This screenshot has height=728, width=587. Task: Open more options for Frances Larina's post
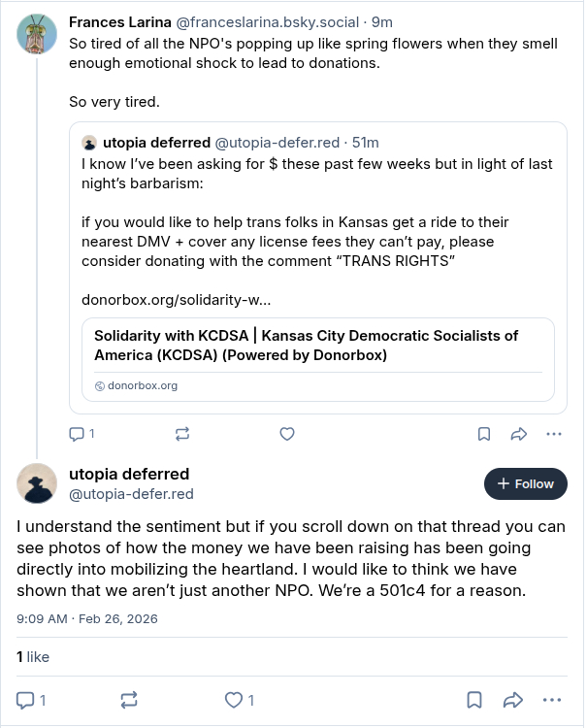(554, 434)
